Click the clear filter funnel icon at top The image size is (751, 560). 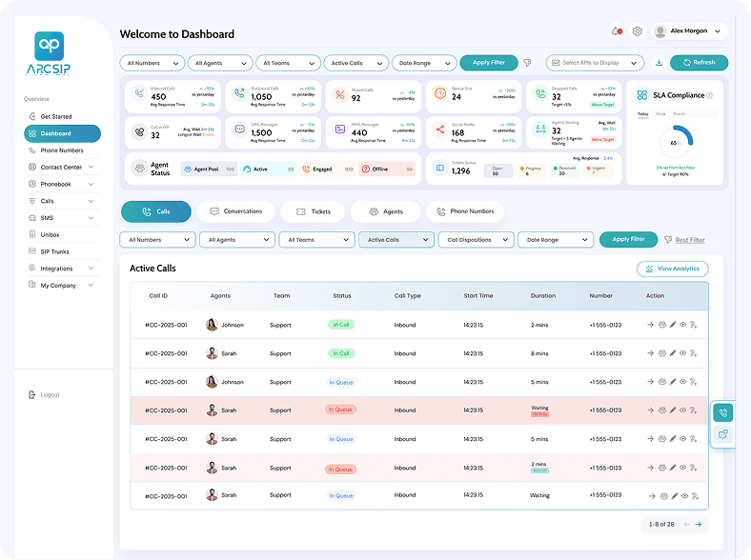click(527, 63)
